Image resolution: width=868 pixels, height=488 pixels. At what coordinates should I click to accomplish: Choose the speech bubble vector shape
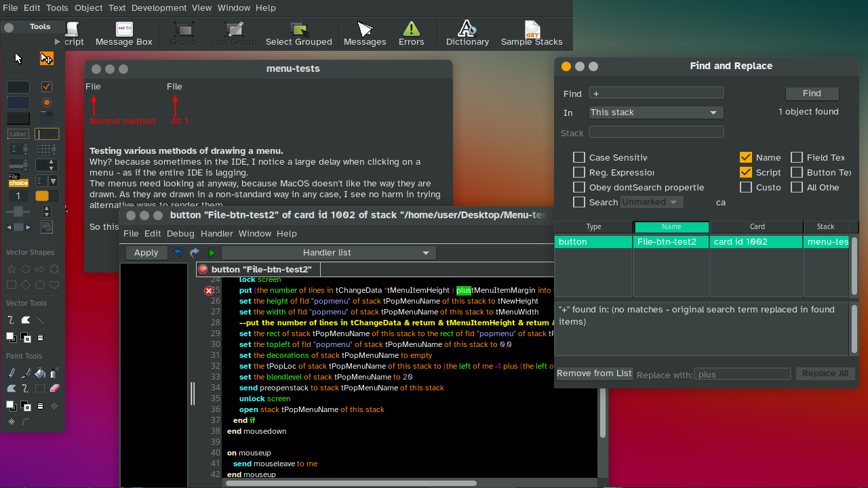click(x=54, y=285)
